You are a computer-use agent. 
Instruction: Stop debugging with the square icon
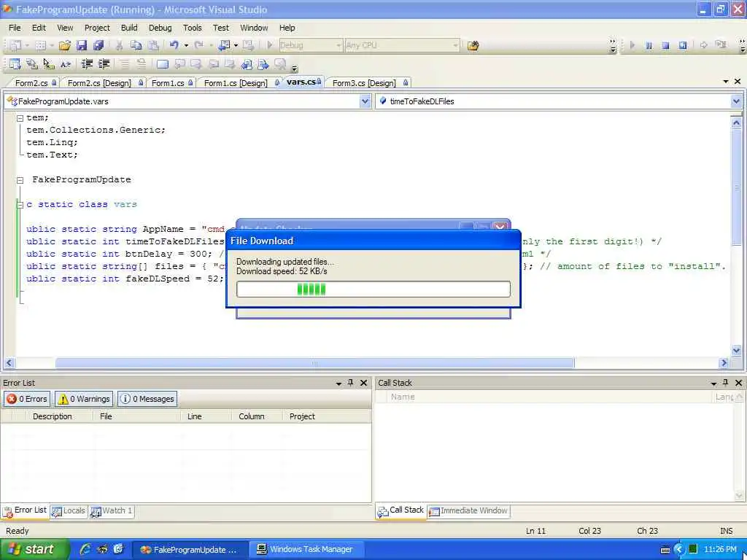pyautogui.click(x=665, y=45)
